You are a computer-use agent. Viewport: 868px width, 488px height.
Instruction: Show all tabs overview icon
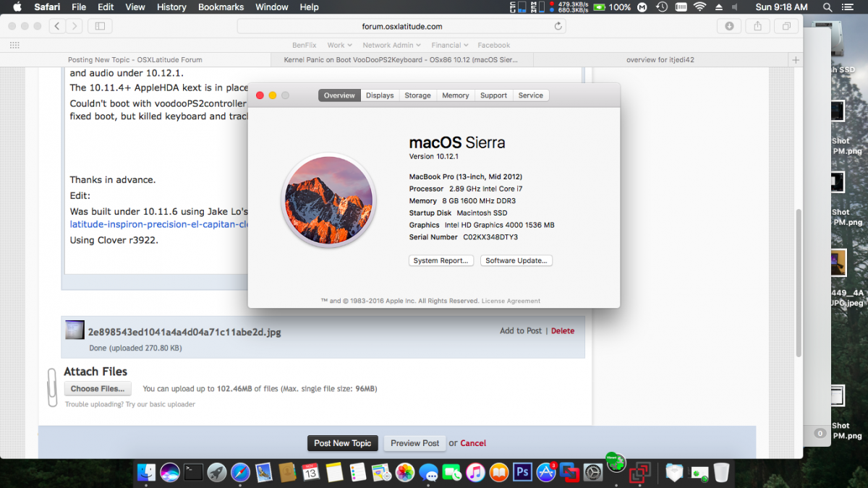[x=786, y=26]
